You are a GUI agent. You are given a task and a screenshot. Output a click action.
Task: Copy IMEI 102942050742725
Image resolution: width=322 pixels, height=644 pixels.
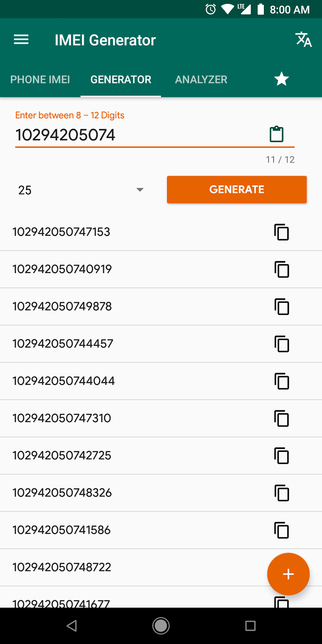(x=281, y=456)
